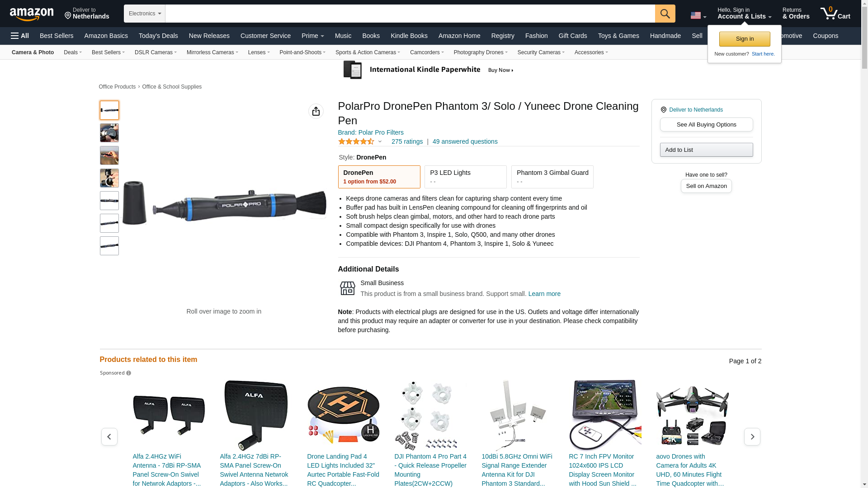Select the second product thumbnail image
The width and height of the screenshot is (868, 488).
coord(109,133)
